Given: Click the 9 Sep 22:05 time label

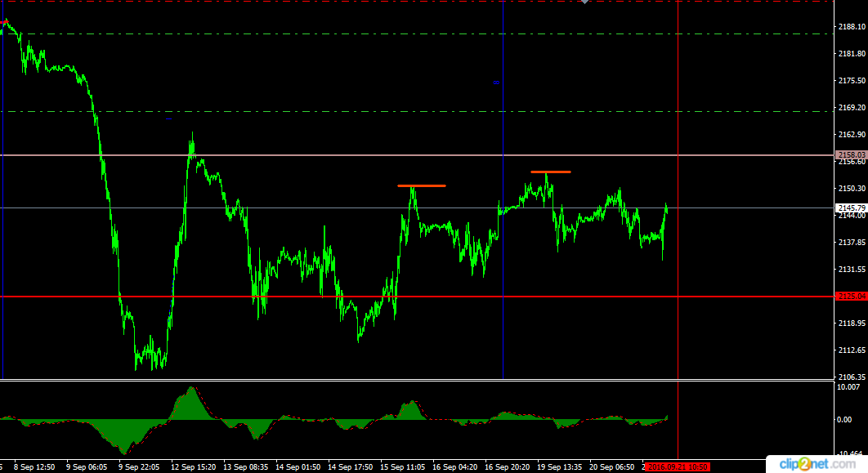Looking at the screenshot, I should point(139,467).
